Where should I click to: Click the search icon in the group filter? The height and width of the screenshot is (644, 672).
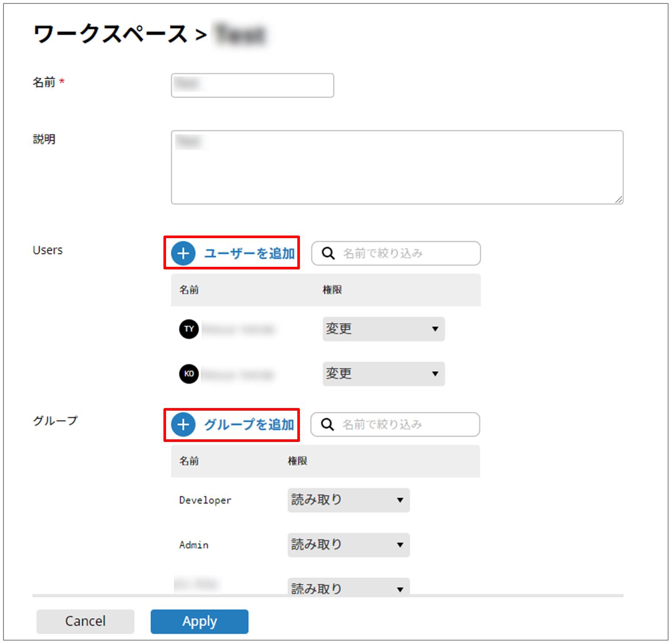tap(327, 425)
